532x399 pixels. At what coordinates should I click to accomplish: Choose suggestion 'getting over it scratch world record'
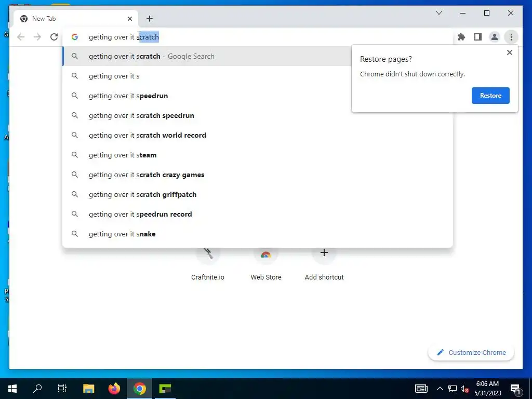click(258, 135)
